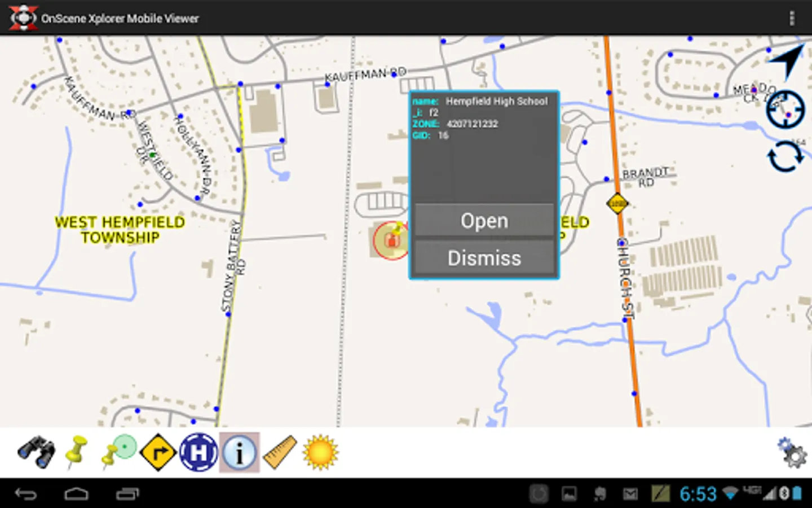812x508 pixels.
Task: Click the HOLLMANN DR street label
Action: (x=192, y=155)
